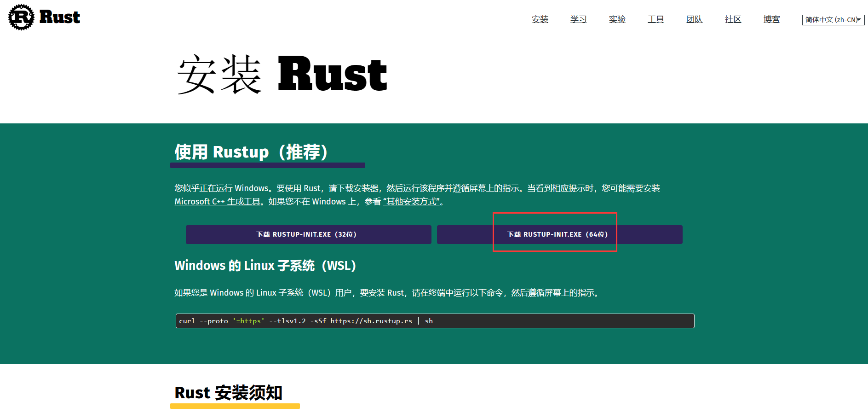The height and width of the screenshot is (419, 868).
Task: Open the 工具 navigation link
Action: [x=655, y=19]
